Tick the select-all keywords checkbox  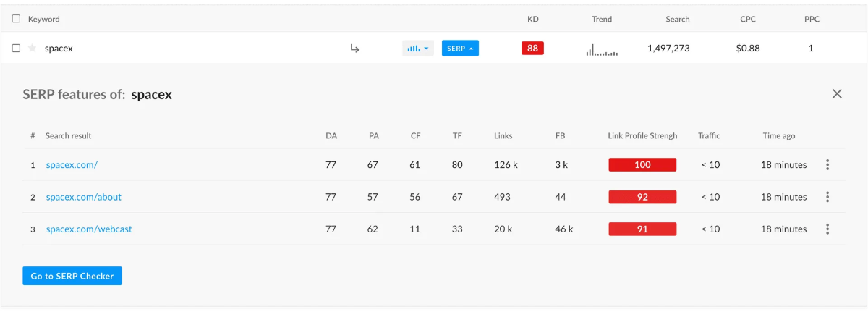point(16,20)
